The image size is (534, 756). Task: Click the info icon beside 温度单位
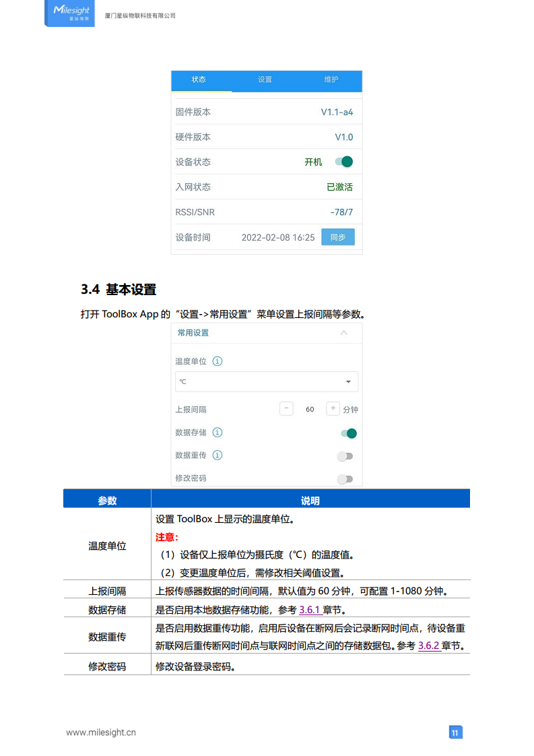point(218,361)
